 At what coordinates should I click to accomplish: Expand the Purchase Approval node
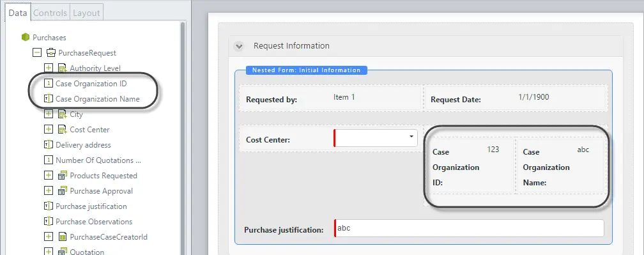click(x=49, y=190)
